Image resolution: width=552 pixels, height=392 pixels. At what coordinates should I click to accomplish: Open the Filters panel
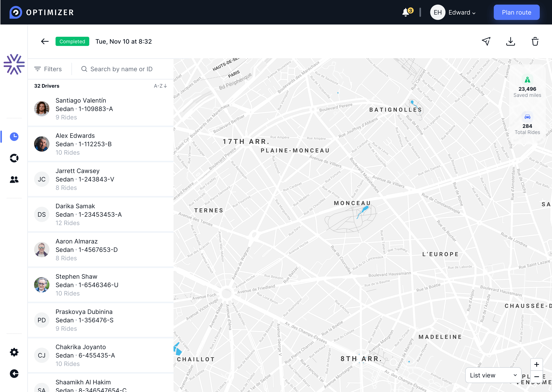[x=48, y=69]
